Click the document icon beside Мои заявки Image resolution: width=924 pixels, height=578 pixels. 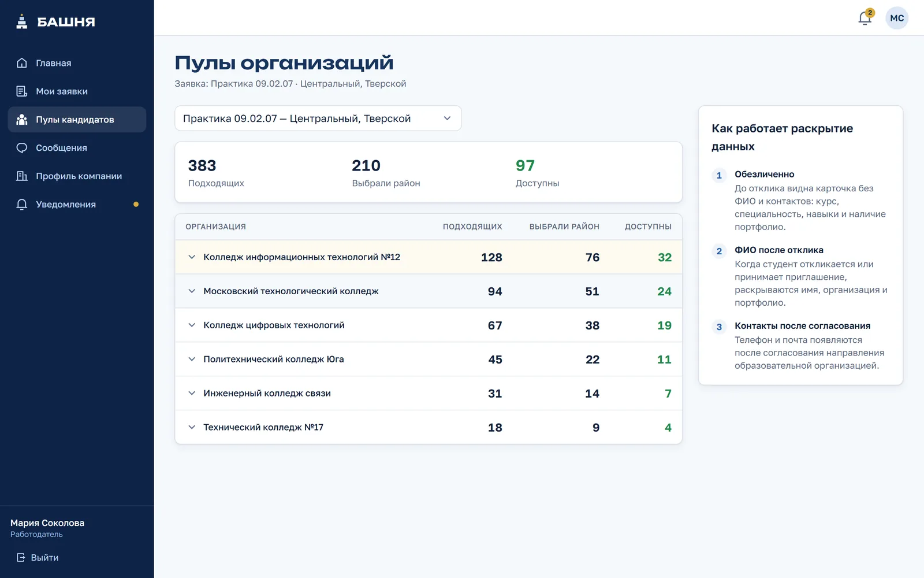click(x=22, y=91)
